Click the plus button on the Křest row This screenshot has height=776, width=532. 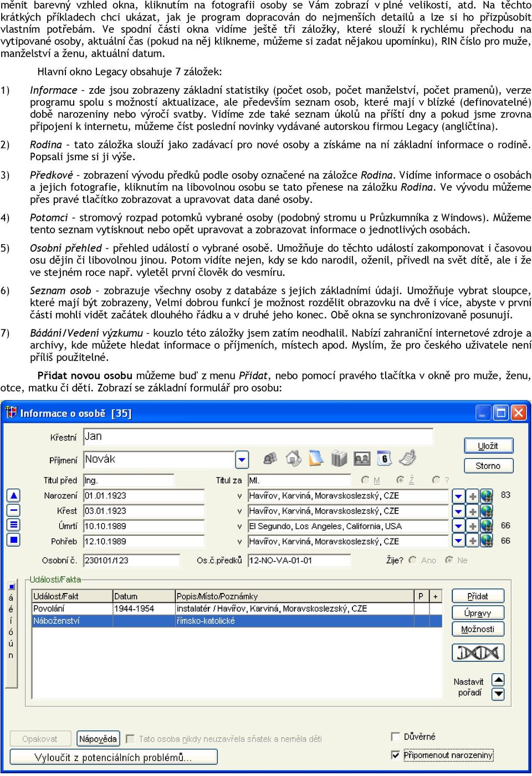473,511
